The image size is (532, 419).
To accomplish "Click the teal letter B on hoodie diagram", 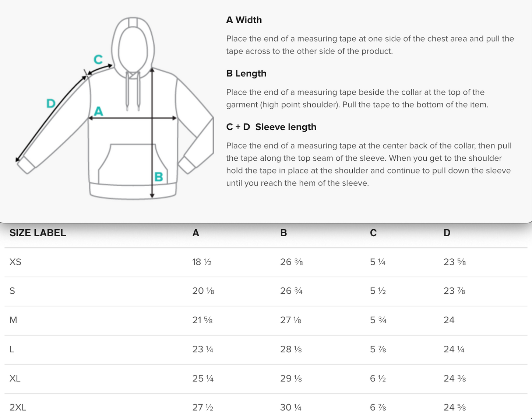I will tap(159, 177).
